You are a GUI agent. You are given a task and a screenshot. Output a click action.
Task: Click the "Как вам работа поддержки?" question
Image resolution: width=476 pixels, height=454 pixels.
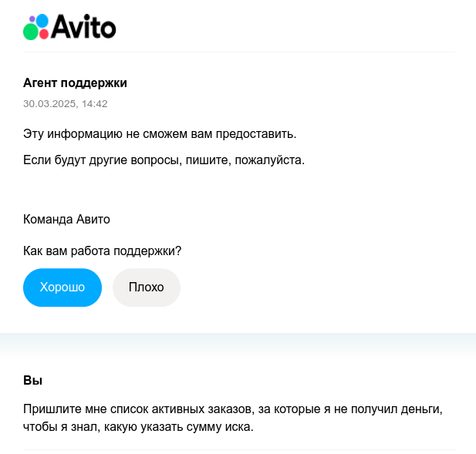click(x=102, y=251)
